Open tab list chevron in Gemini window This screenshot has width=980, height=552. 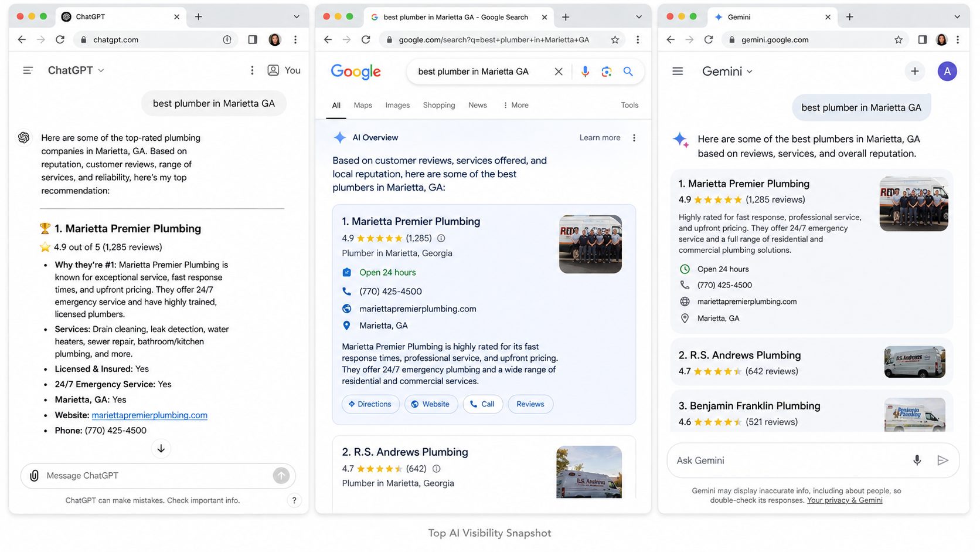(957, 17)
